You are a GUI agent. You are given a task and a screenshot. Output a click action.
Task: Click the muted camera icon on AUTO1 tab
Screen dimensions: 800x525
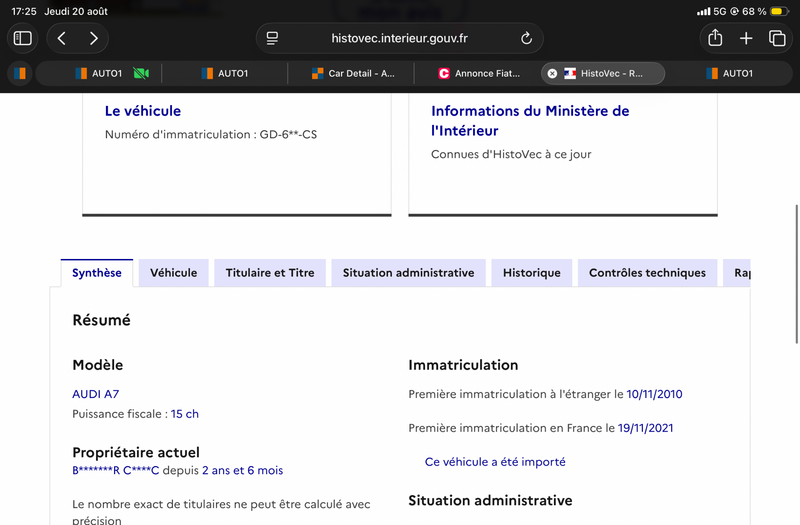(141, 73)
